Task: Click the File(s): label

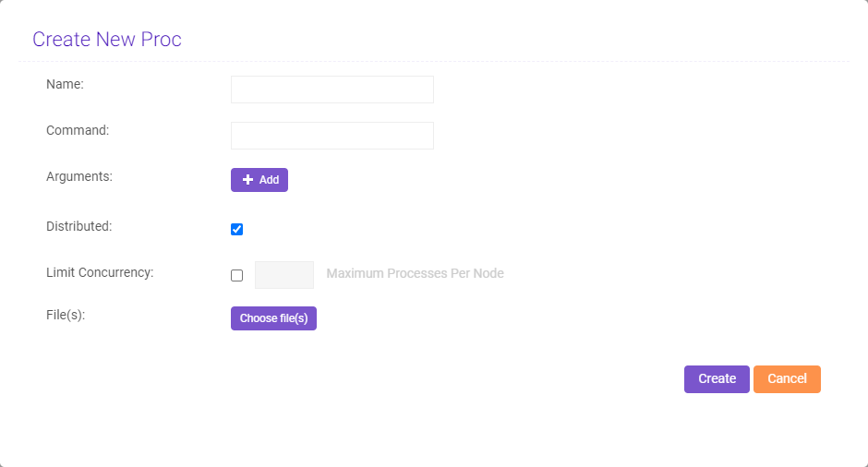Action: pos(66,315)
